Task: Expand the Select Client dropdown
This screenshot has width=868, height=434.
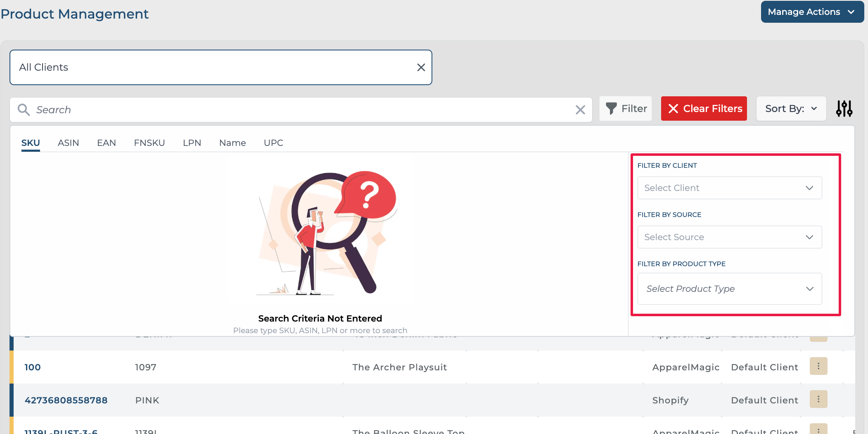Action: pyautogui.click(x=729, y=188)
